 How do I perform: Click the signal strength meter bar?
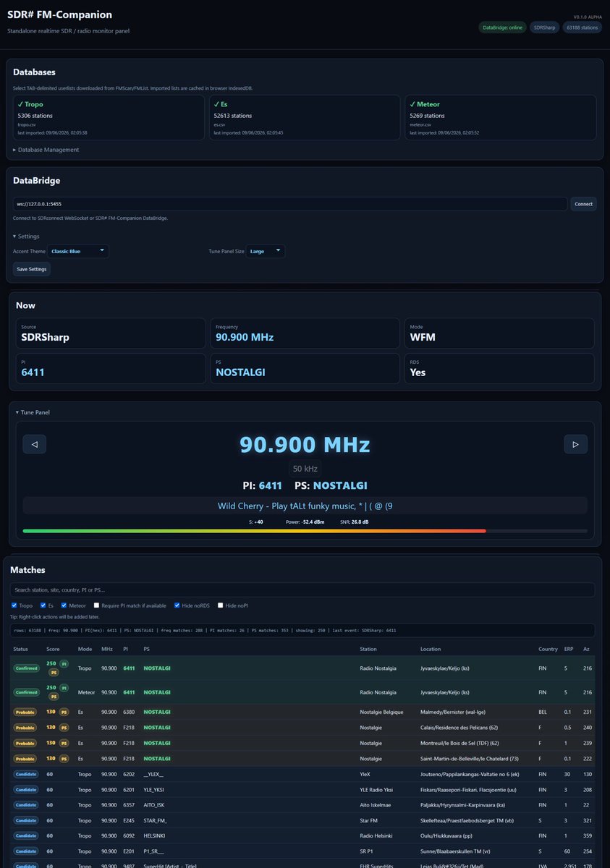tap(305, 531)
